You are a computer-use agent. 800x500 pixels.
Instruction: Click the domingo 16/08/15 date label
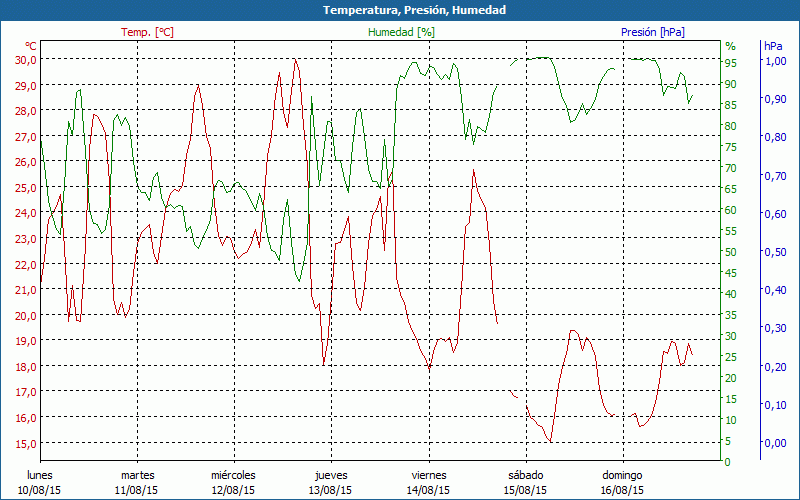point(622,482)
